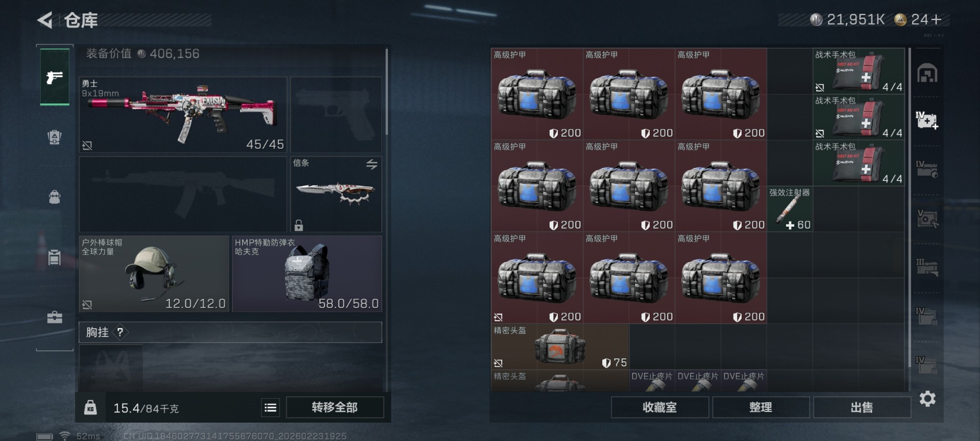Go back using the arrow beside 仓库
Screen dimensions: 980x441
[45, 20]
